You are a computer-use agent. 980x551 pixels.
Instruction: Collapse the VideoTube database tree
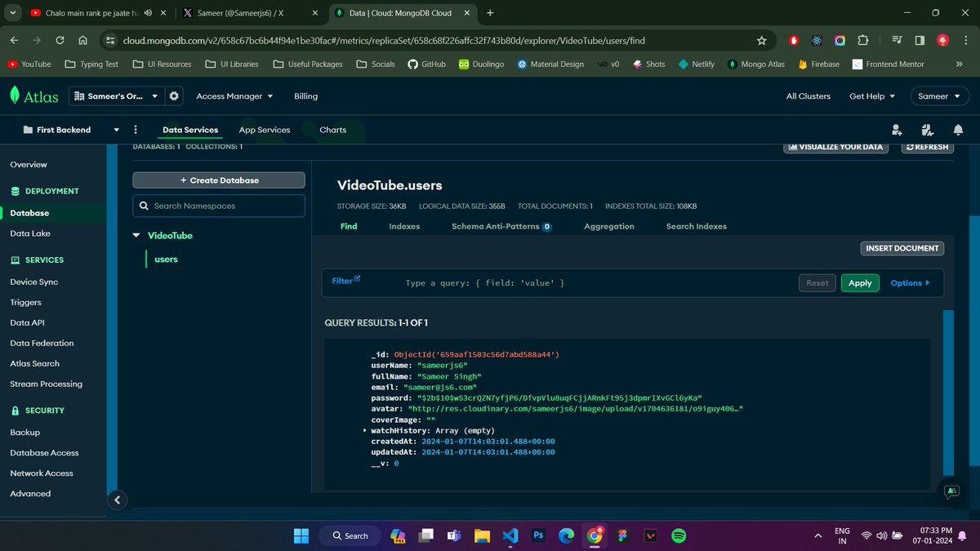(136, 235)
